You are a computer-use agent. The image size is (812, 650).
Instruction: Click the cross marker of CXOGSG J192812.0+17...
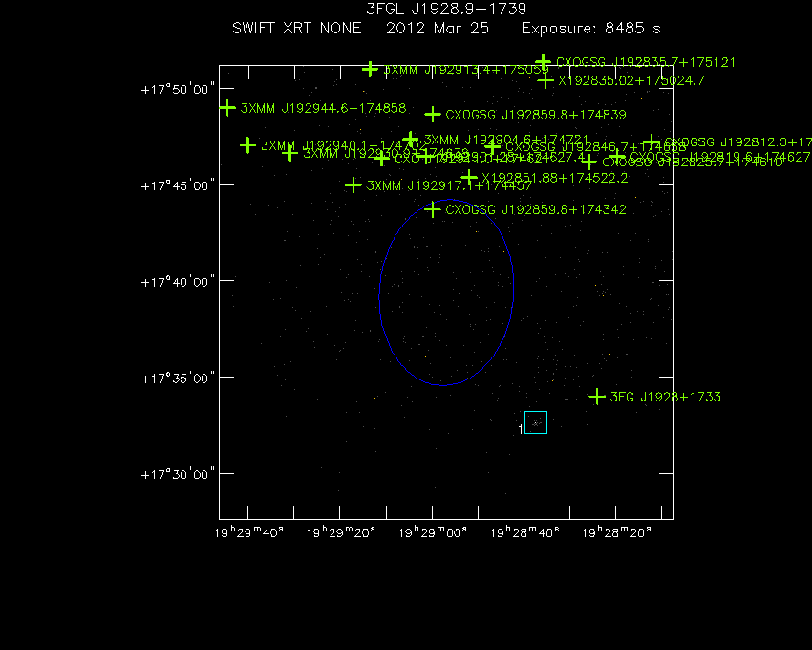[x=652, y=142]
